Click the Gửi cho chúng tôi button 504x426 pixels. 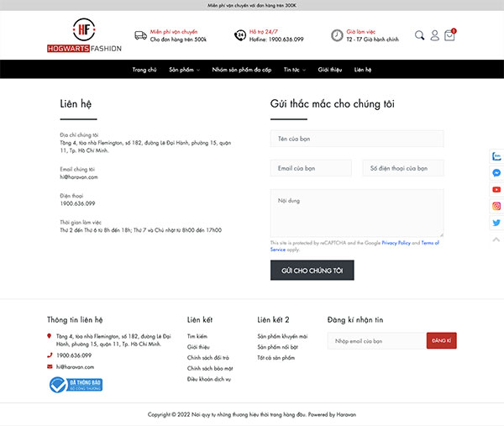[x=312, y=270]
